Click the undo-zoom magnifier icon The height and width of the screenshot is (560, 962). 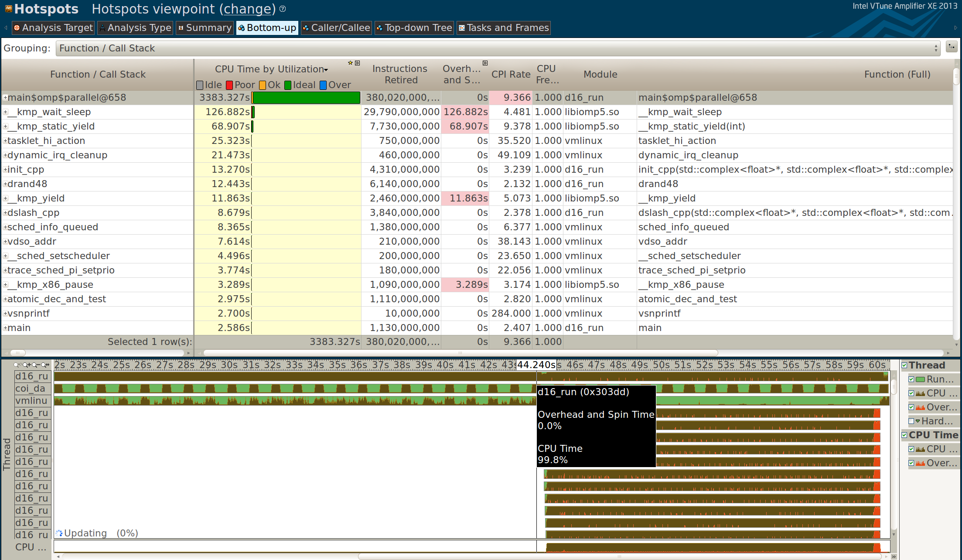(17, 365)
